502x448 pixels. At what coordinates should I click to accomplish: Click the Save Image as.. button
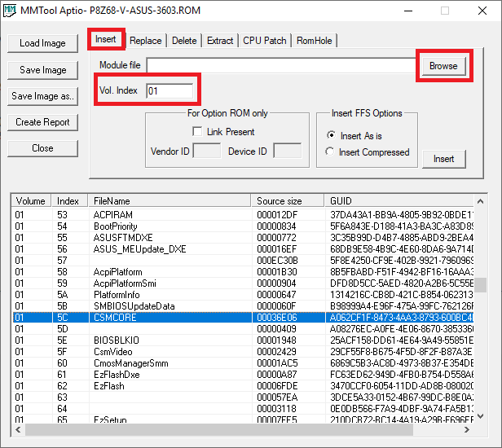tap(42, 96)
